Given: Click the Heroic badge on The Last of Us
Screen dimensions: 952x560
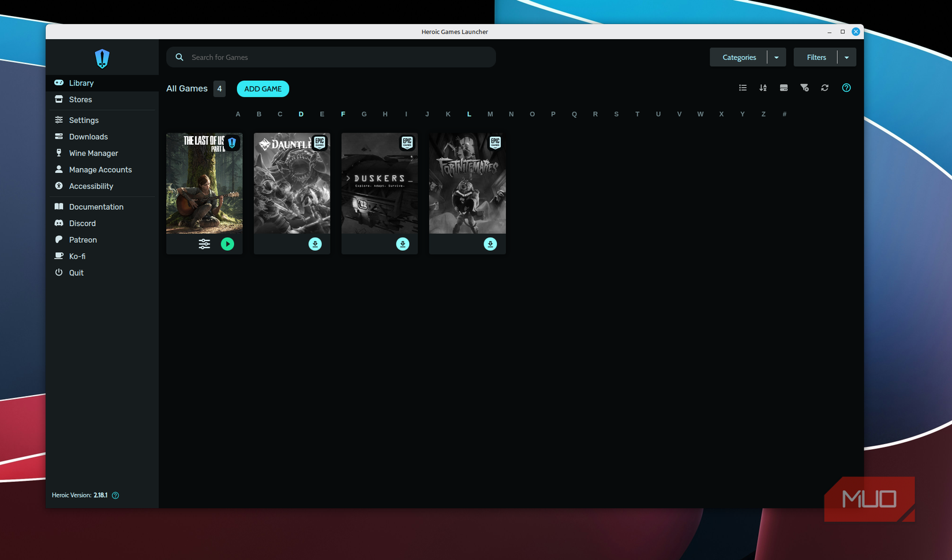Looking at the screenshot, I should pos(232,142).
